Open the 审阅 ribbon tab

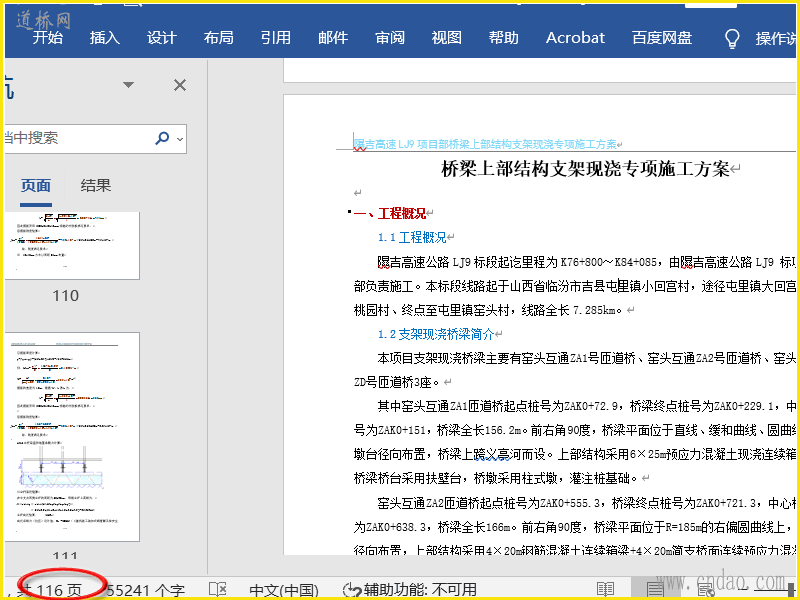coord(390,38)
